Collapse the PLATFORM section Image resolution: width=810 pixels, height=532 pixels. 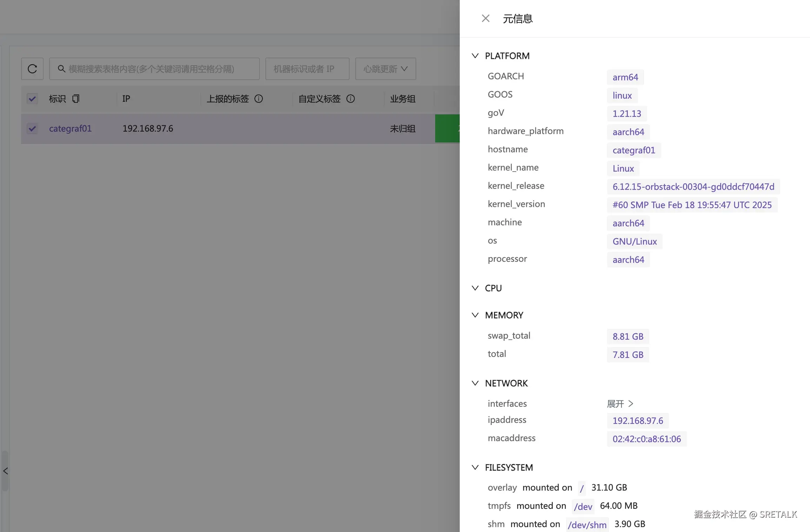click(x=475, y=56)
